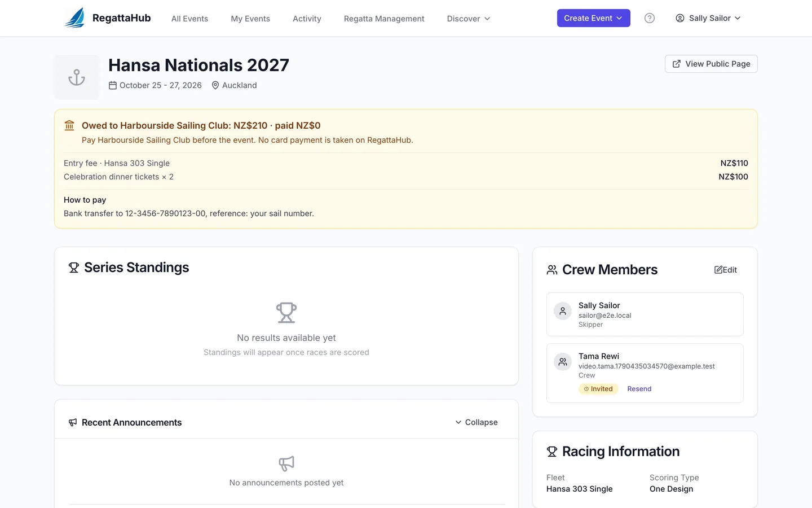812x508 pixels.
Task: Click the RegattaHub brand name
Action: coord(122,18)
